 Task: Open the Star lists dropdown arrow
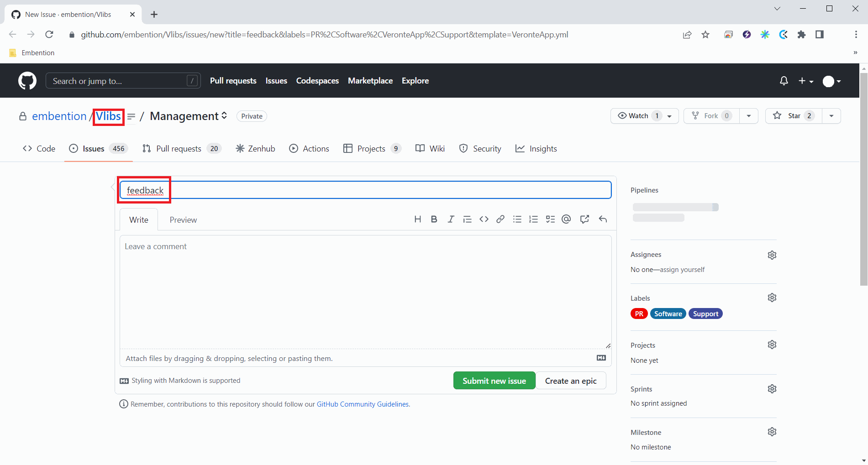click(831, 116)
